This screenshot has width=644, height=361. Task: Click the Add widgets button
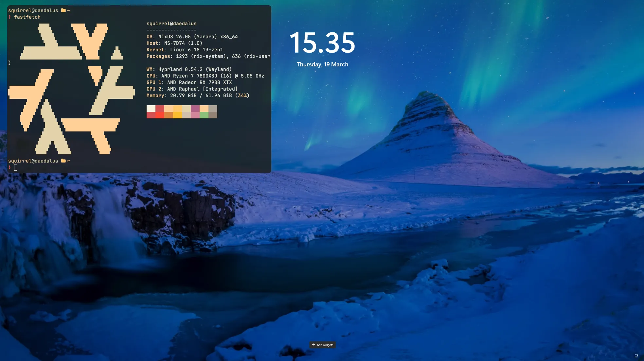tap(323, 345)
